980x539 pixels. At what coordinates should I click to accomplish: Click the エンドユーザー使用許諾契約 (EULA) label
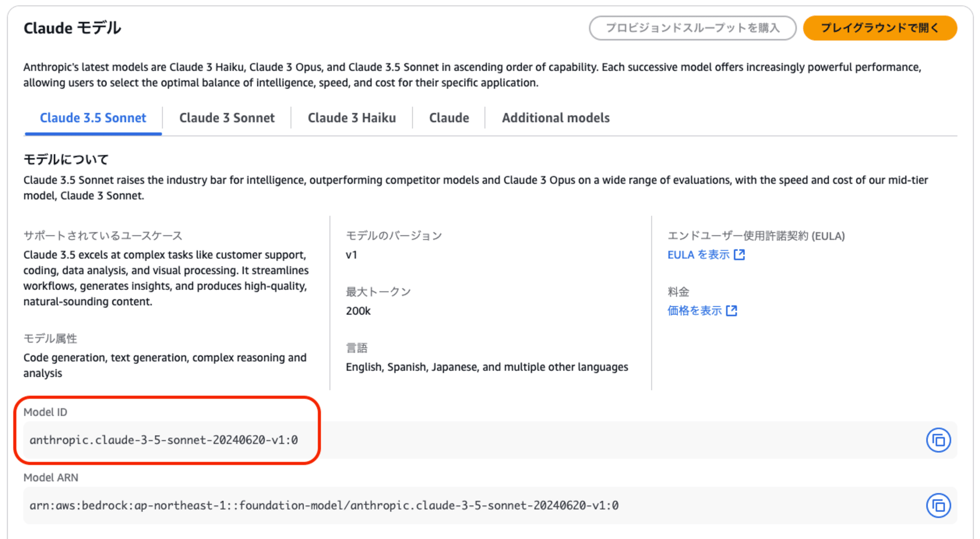click(756, 236)
